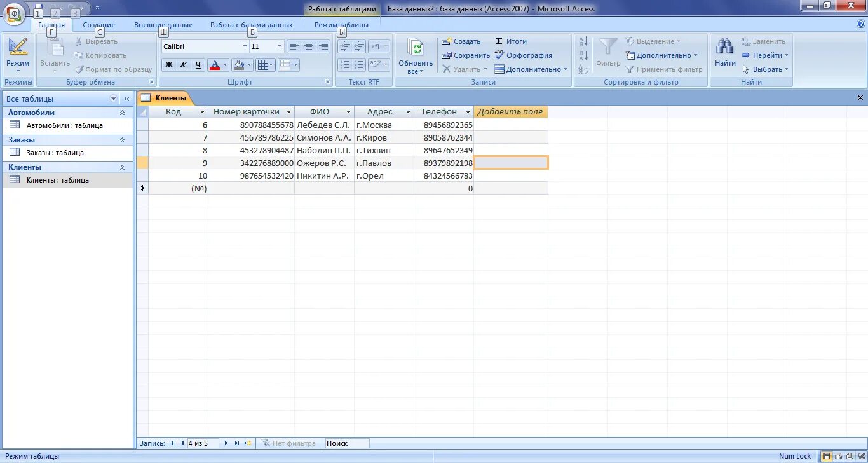
Task: Go to next record in navigator
Action: tap(226, 443)
